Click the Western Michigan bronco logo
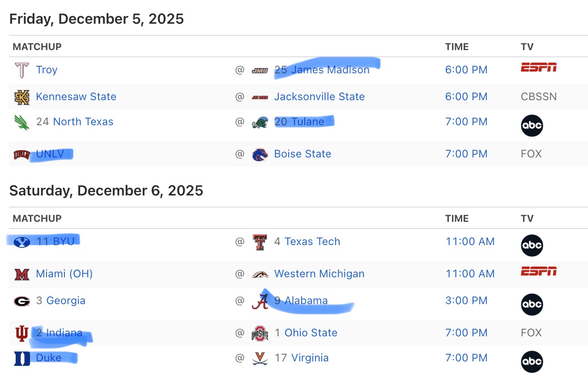The width and height of the screenshot is (588, 390). click(x=260, y=274)
